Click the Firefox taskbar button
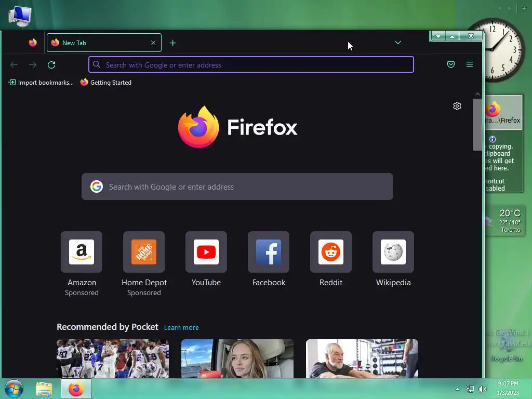Viewport: 532px width, 399px height. [76, 389]
